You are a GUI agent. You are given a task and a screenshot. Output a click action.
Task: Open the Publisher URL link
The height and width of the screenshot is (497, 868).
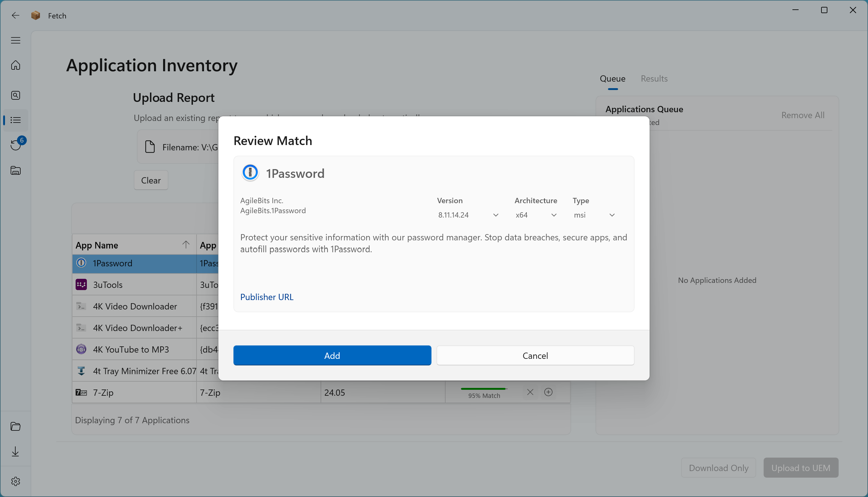[x=267, y=297]
